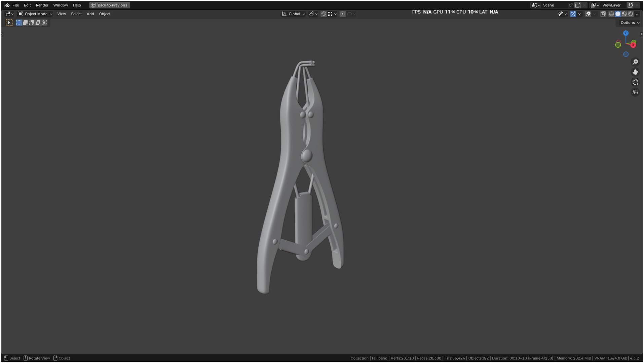
Task: Click the negative Z axis blue circle
Action: coord(626,54)
